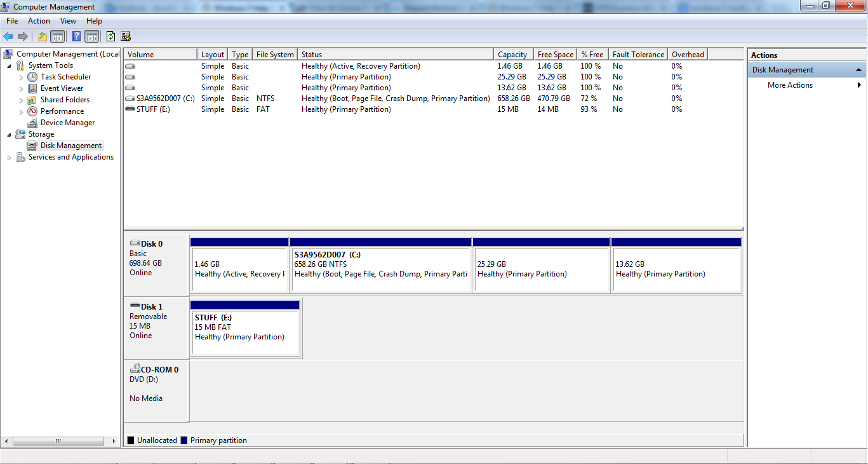Open the File menu

[12, 21]
